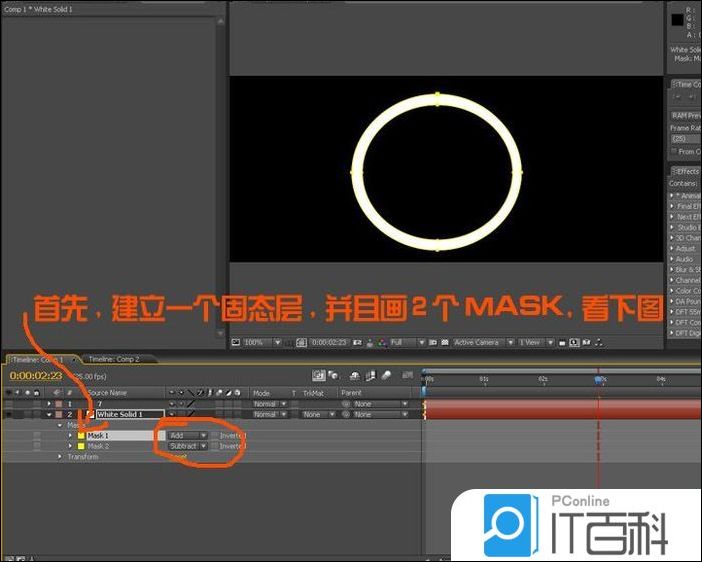Toggle Live Update button in timeline
This screenshot has height=562, width=702.
[x=318, y=375]
